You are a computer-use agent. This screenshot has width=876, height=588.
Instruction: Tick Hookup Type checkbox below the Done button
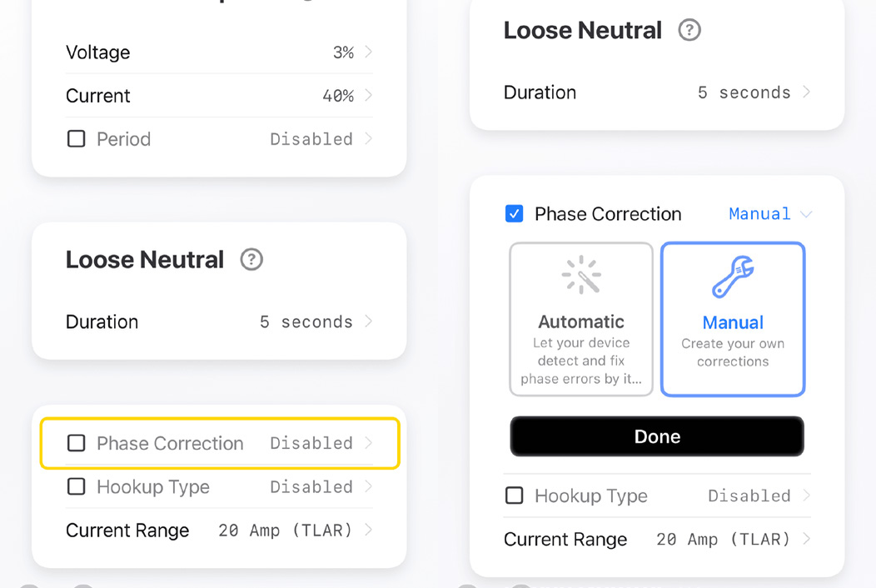(x=515, y=496)
